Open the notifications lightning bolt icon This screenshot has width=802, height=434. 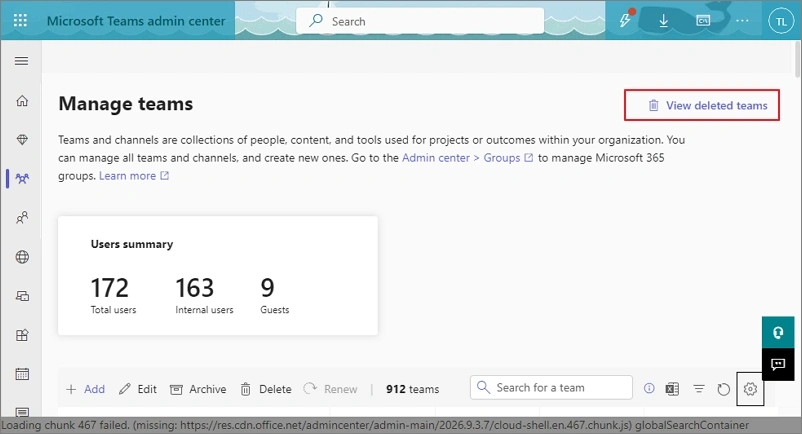626,20
